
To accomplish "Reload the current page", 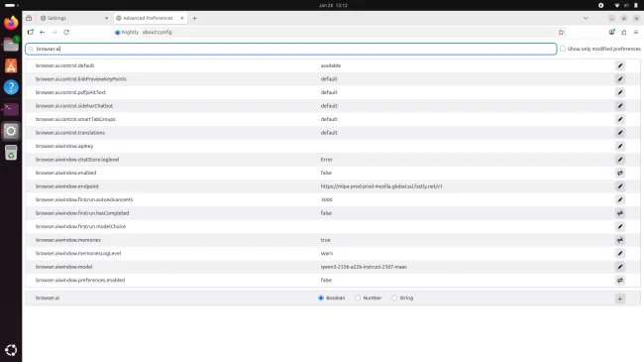I will pyautogui.click(x=66, y=32).
